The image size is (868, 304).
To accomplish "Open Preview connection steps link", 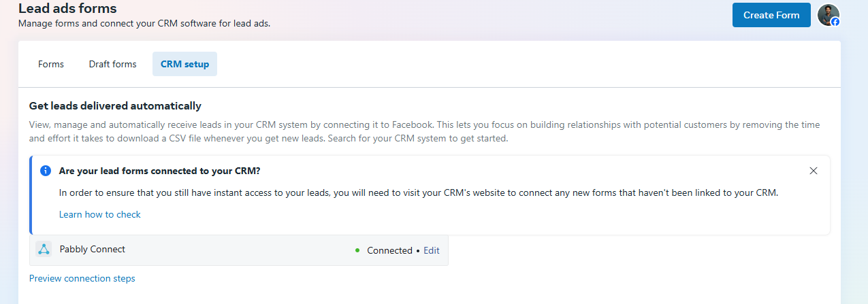I will (x=82, y=278).
